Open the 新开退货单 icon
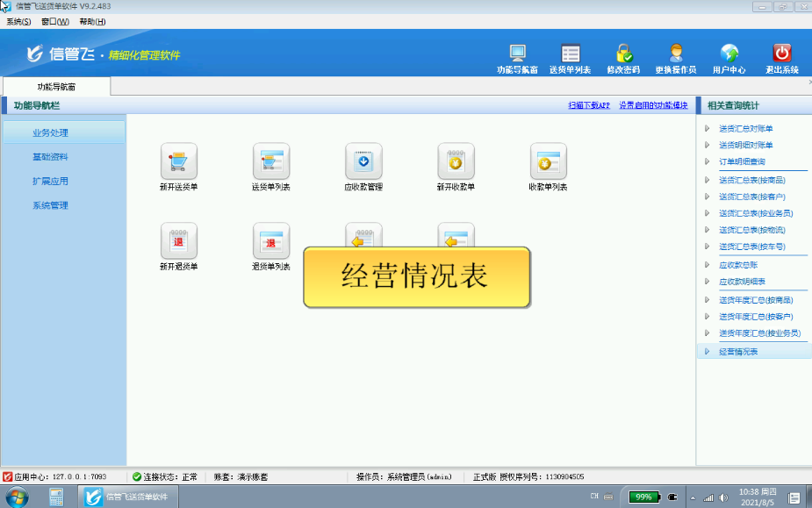This screenshot has width=812, height=508. [x=178, y=241]
